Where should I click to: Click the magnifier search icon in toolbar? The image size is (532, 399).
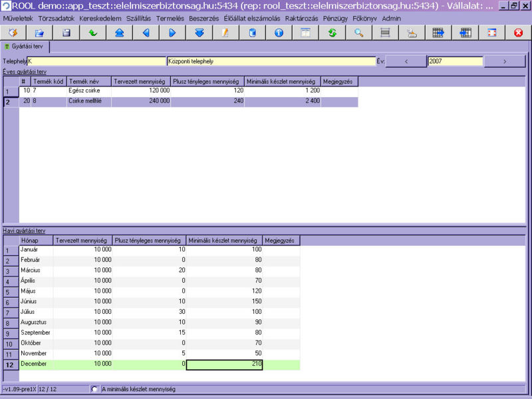[x=358, y=33]
